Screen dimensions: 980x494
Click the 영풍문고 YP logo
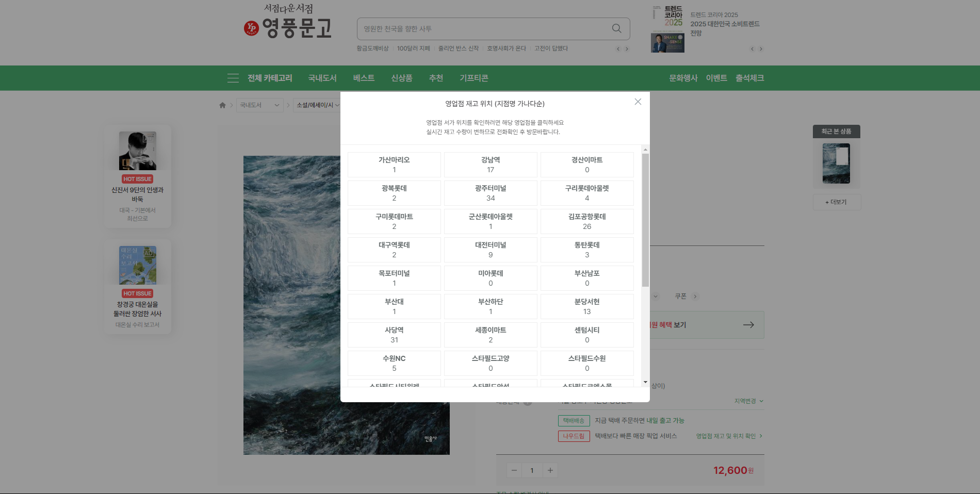click(289, 28)
